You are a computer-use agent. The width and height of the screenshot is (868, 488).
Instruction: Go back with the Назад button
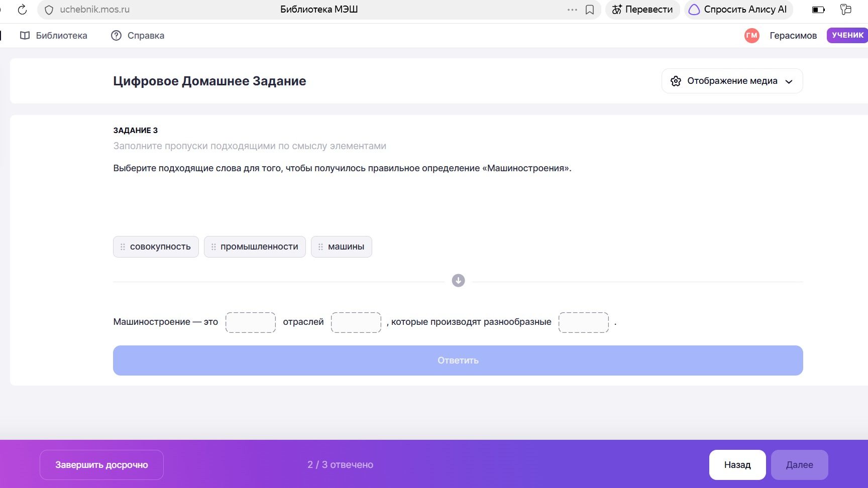pyautogui.click(x=737, y=465)
